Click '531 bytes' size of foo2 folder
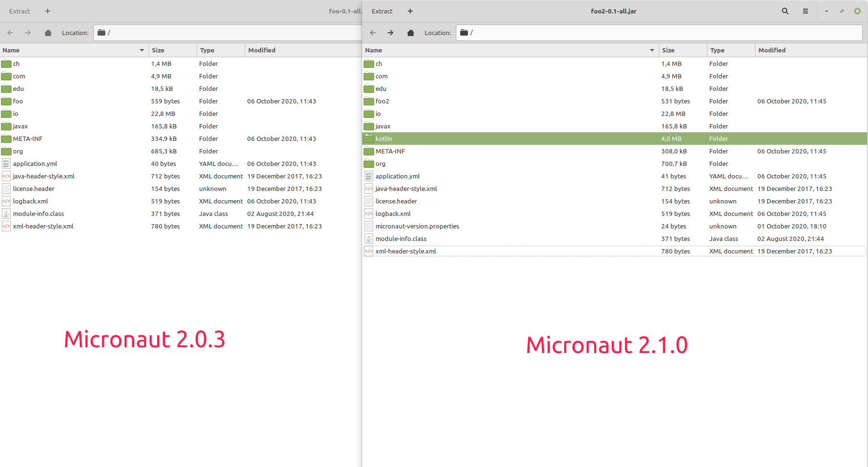This screenshot has width=868, height=467. tap(676, 101)
